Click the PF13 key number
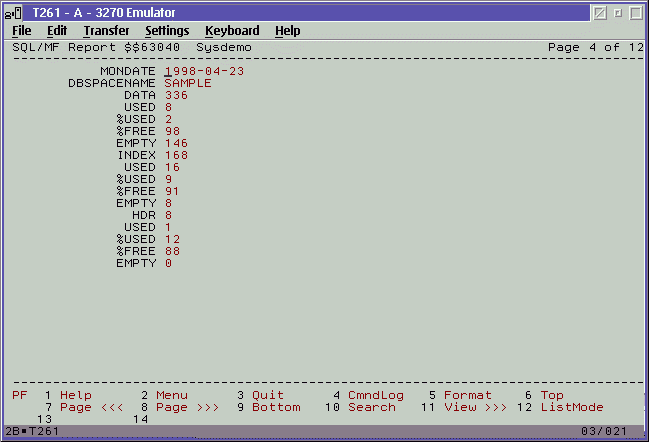Screen dimensions: 649x442 [44, 419]
